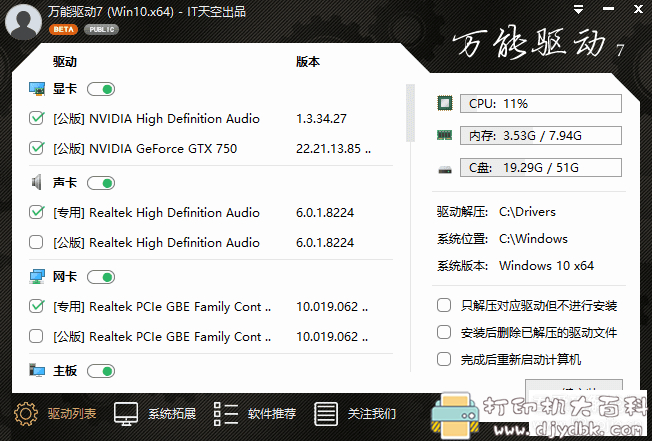Toggle the 主板 driver group switch
This screenshot has width=652, height=441.
(x=101, y=371)
